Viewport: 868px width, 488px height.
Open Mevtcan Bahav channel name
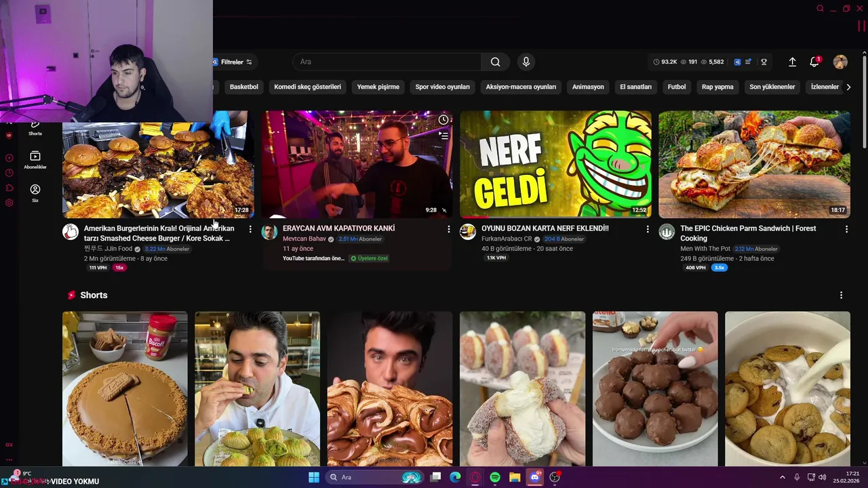[304, 239]
